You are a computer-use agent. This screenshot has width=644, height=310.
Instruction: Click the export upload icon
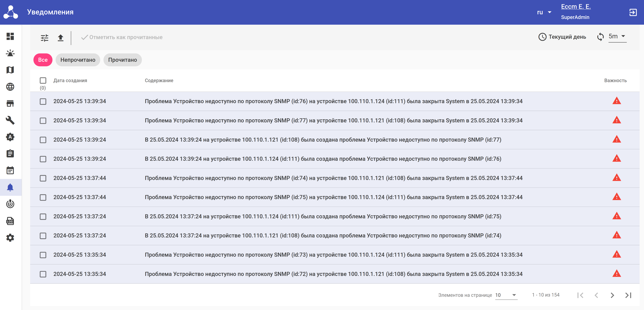[x=60, y=38]
